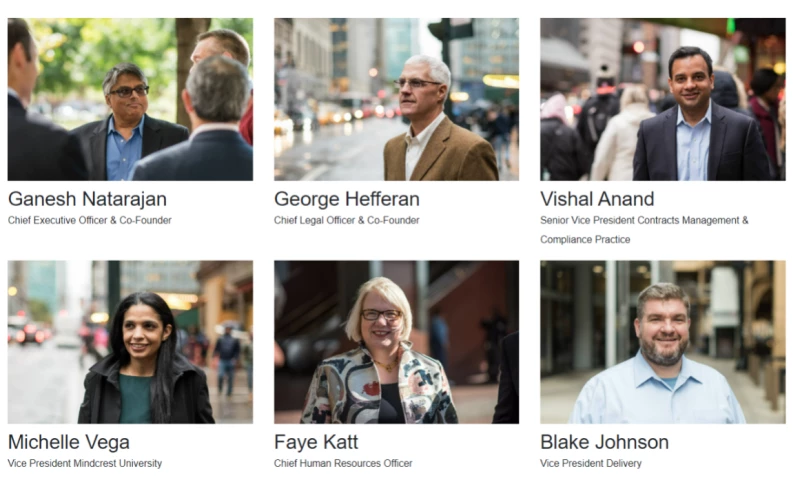Select Vice President Mindcrest University title
This screenshot has height=480, width=800.
[x=85, y=463]
